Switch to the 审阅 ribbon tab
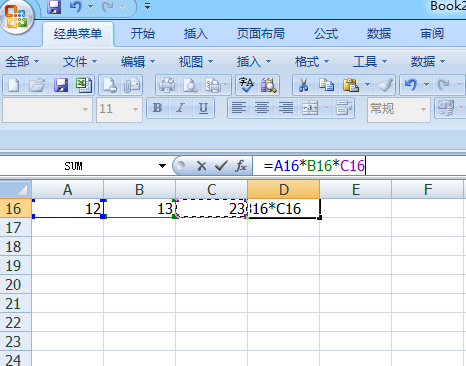The height and width of the screenshot is (366, 466). (432, 34)
